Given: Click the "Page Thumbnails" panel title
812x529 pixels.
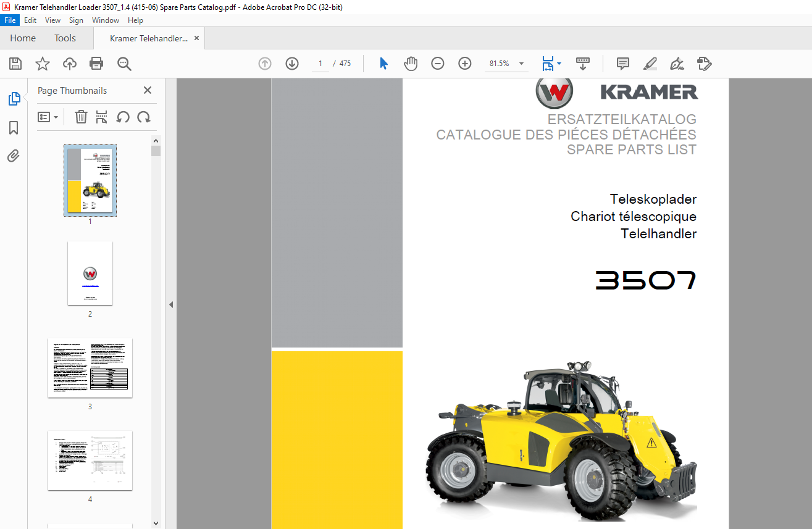Looking at the screenshot, I should tap(72, 91).
